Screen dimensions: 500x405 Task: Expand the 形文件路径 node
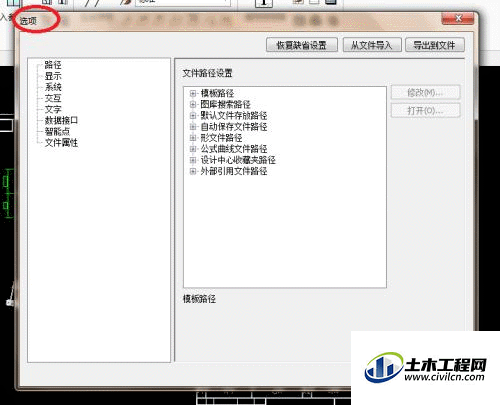(x=193, y=138)
